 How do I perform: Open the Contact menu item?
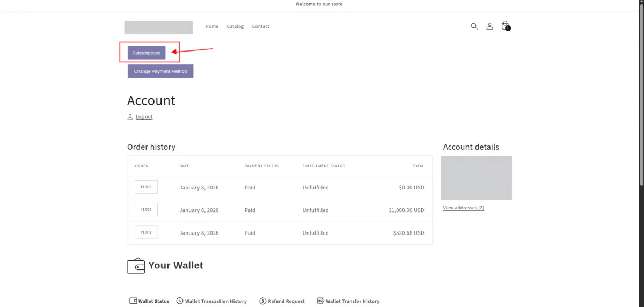(261, 26)
